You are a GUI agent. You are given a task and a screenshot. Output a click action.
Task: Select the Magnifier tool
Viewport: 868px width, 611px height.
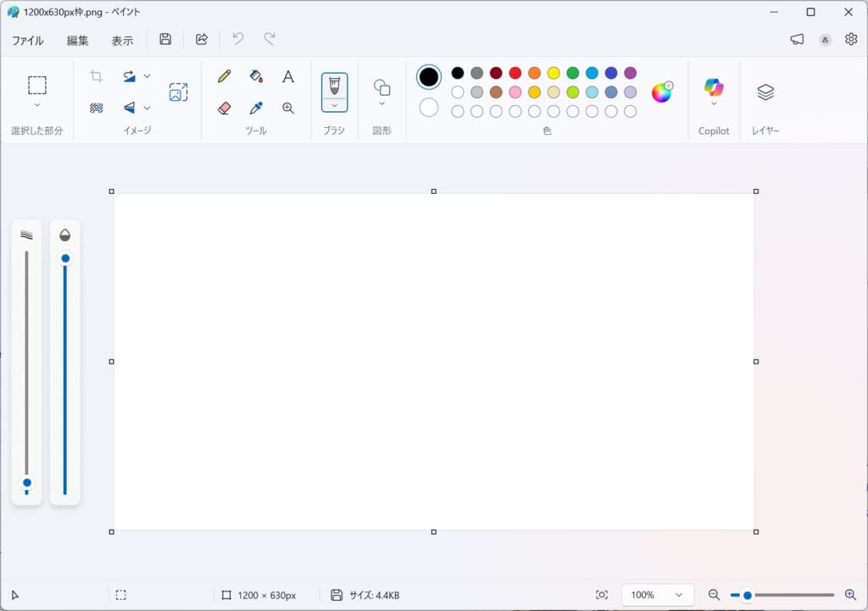tap(288, 108)
